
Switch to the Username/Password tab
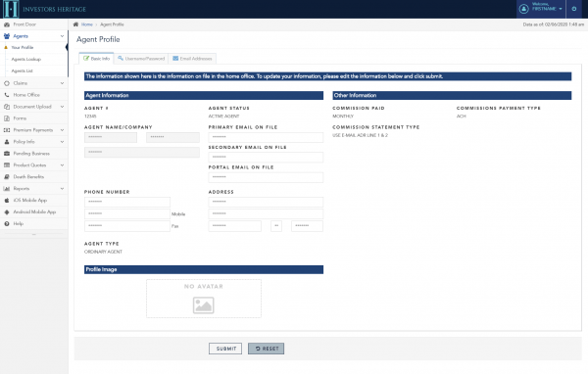pos(141,59)
